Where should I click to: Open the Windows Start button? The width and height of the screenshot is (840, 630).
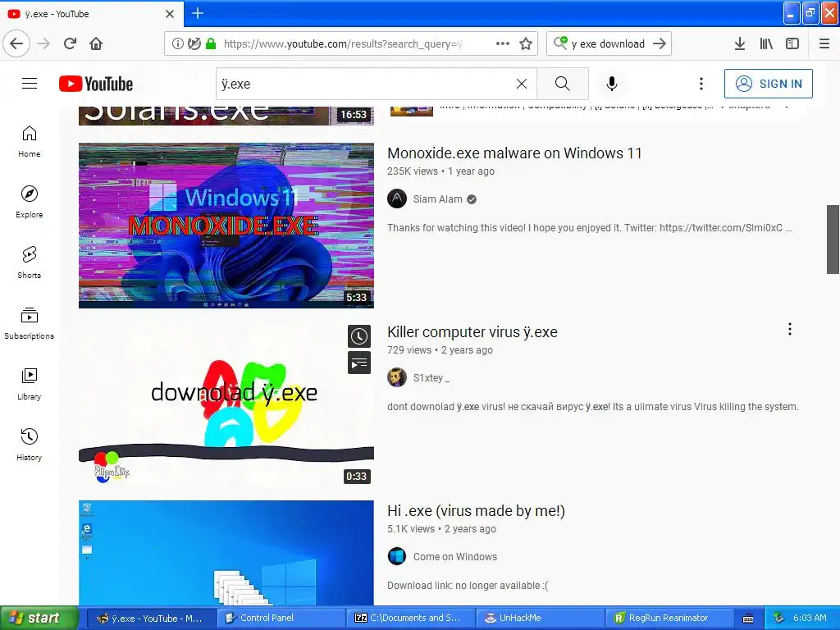click(39, 619)
